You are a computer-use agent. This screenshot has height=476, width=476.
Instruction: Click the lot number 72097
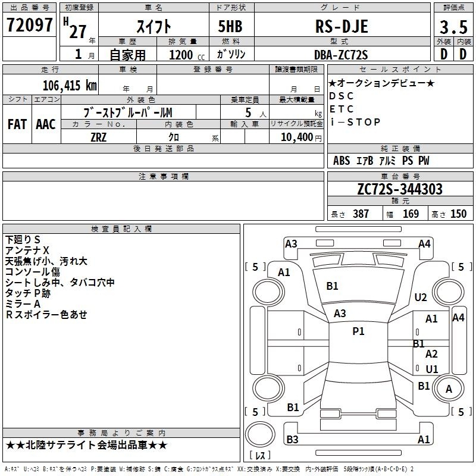(x=29, y=25)
